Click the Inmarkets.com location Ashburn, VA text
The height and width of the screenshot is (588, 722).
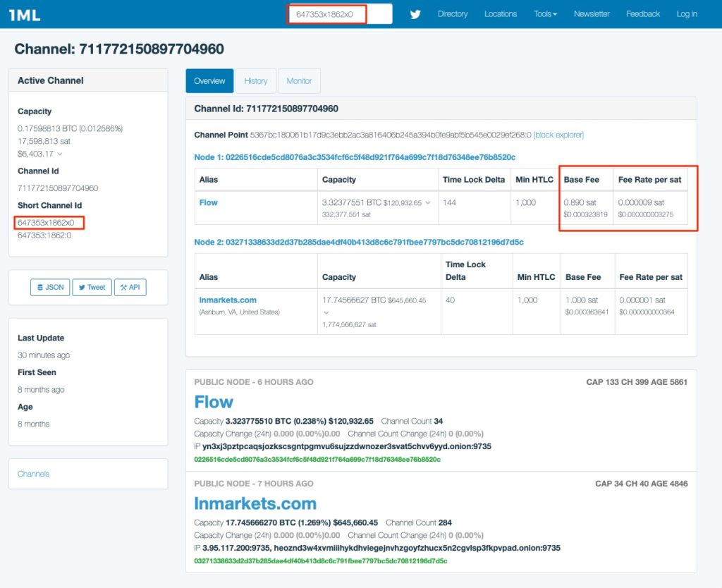[240, 312]
